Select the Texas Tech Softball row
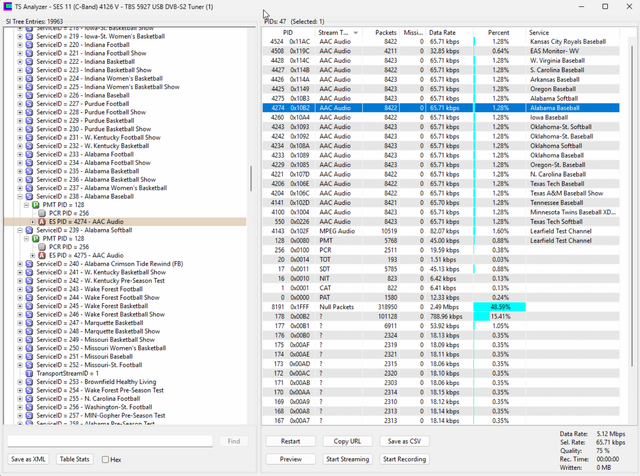The width and height of the screenshot is (640, 476). [x=441, y=222]
